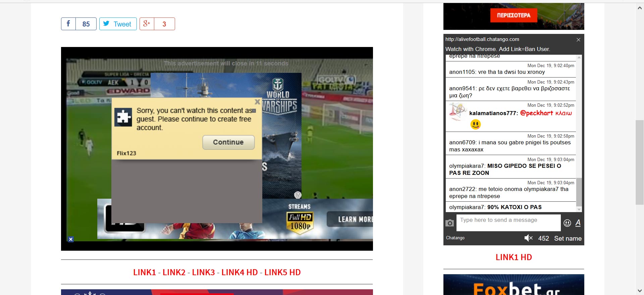Open LINK4 HD stream

click(x=239, y=272)
